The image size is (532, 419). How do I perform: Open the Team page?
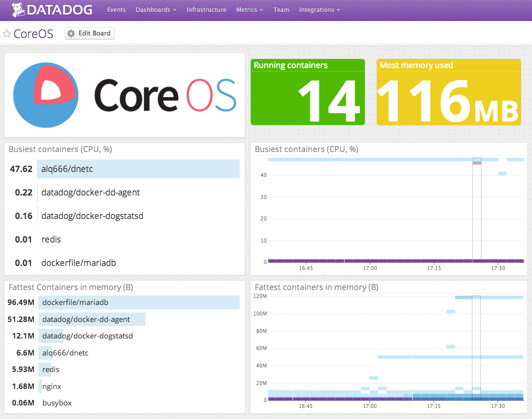pos(281,9)
